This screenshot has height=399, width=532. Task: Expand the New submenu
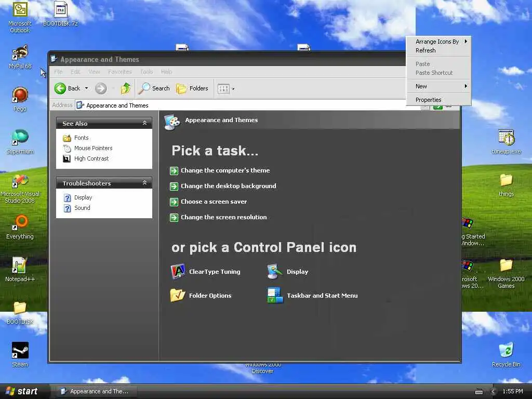pyautogui.click(x=438, y=86)
